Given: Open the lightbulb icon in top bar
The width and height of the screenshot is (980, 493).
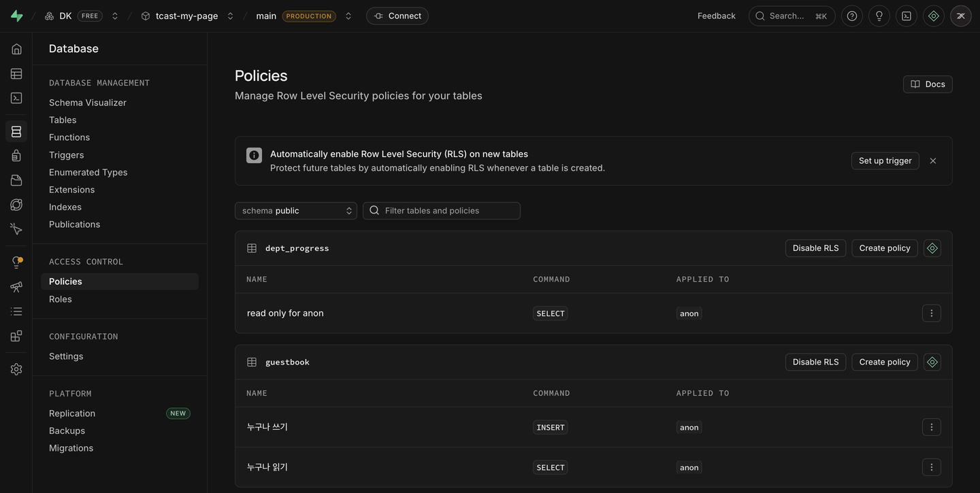Looking at the screenshot, I should (879, 16).
